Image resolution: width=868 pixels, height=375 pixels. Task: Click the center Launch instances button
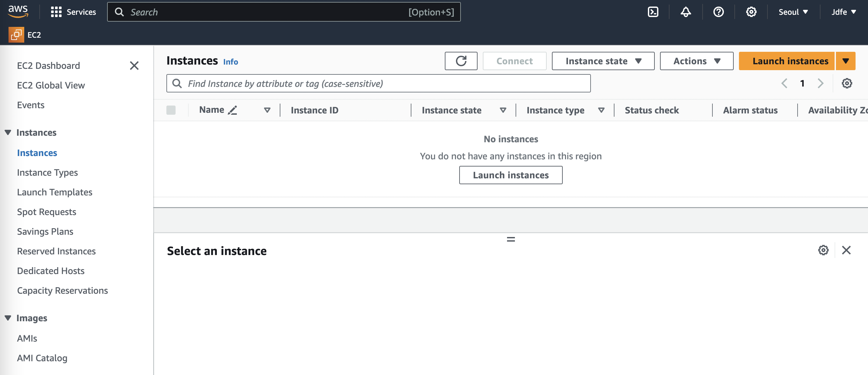pos(510,175)
